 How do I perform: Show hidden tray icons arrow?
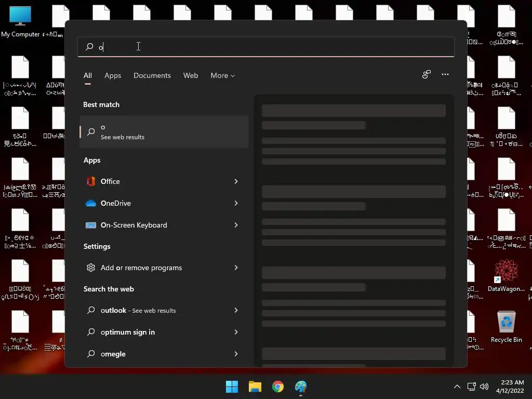[x=457, y=387]
